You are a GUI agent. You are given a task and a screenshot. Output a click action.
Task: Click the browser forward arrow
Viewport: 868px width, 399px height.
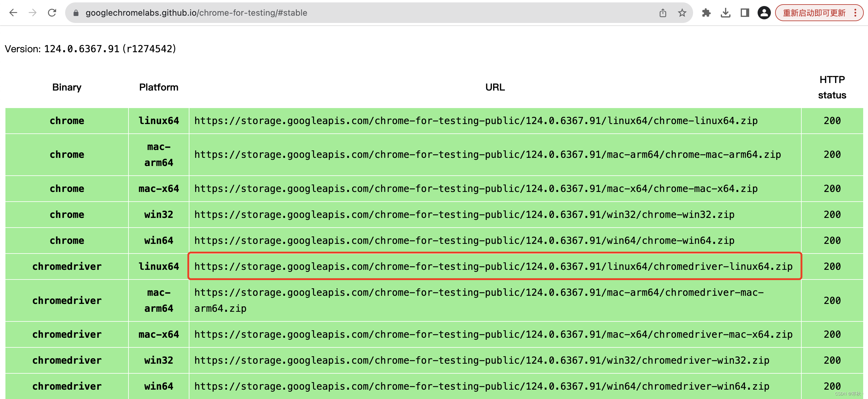(x=33, y=13)
